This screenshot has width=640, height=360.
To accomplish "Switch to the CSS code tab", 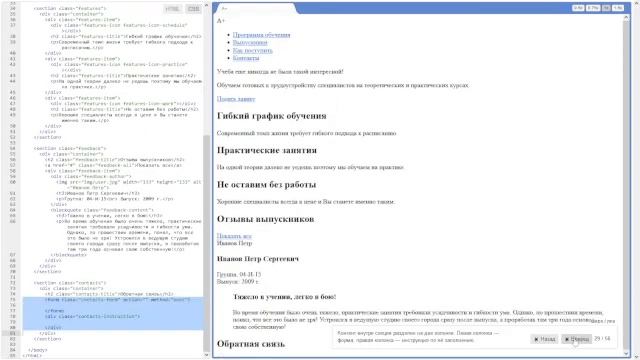I will pyautogui.click(x=193, y=9).
